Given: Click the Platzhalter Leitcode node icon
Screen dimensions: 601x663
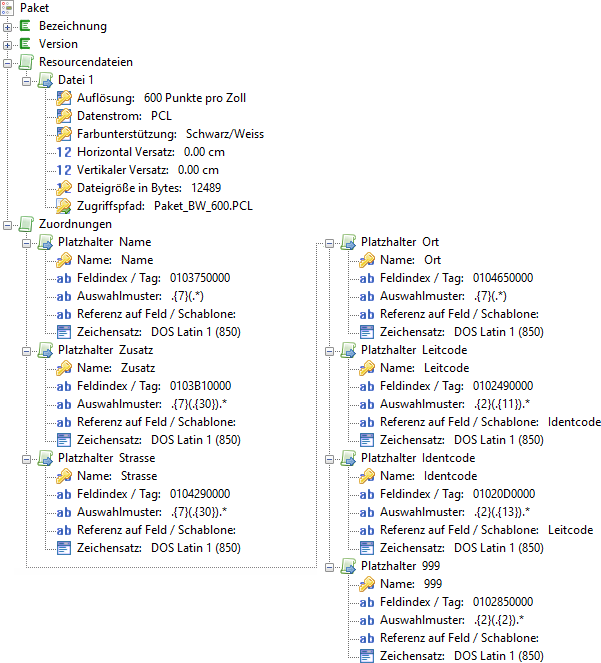Looking at the screenshot, I should [349, 350].
